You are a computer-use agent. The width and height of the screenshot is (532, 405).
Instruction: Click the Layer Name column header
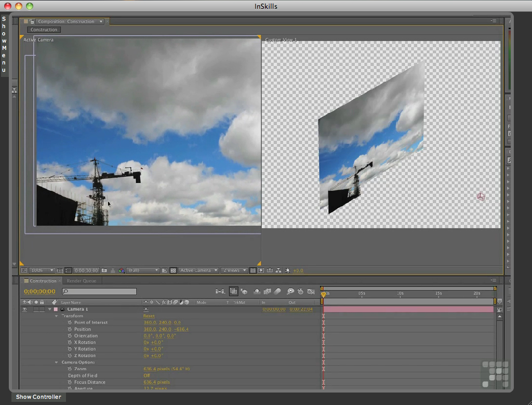pyautogui.click(x=71, y=302)
